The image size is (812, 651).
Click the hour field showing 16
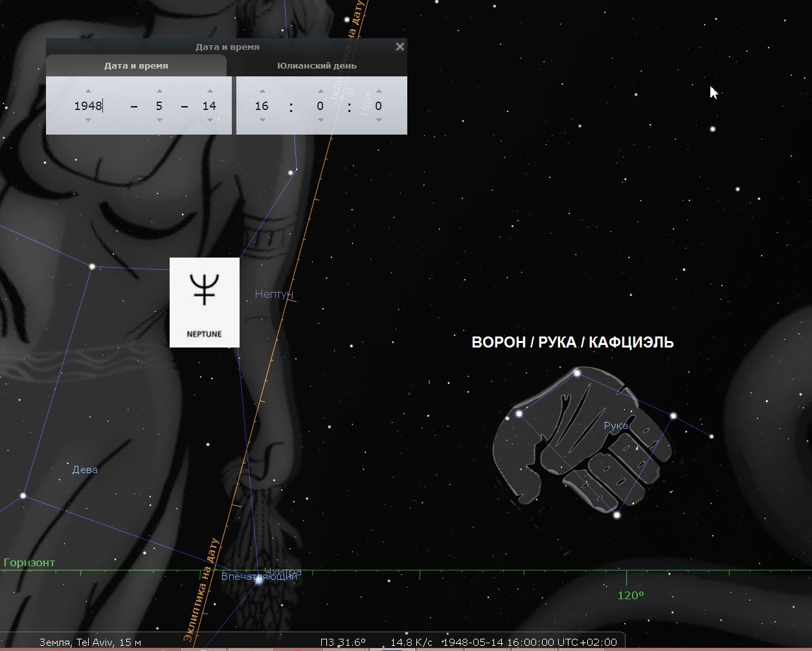(262, 105)
